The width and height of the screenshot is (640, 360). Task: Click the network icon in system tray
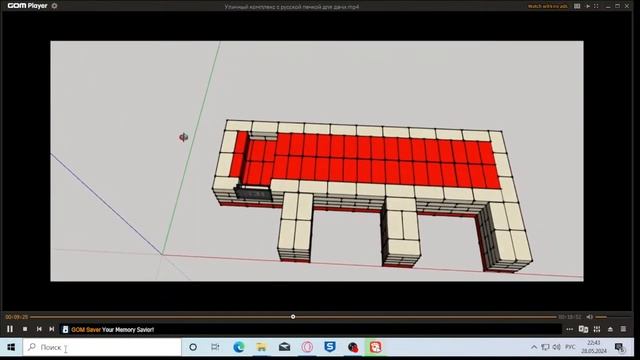click(545, 347)
